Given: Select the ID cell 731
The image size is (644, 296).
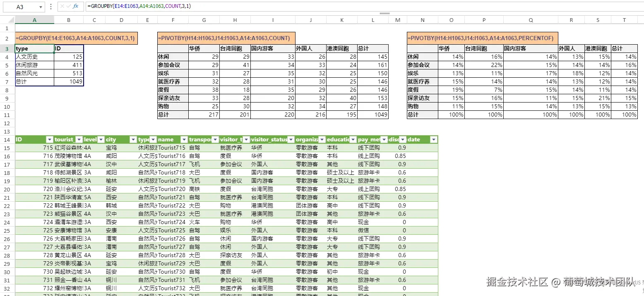Looking at the screenshot, I should tap(34, 280).
